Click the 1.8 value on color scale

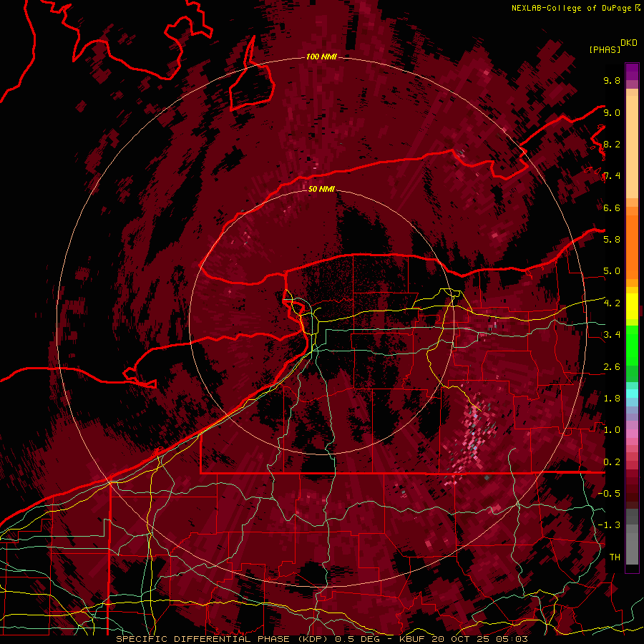click(612, 399)
